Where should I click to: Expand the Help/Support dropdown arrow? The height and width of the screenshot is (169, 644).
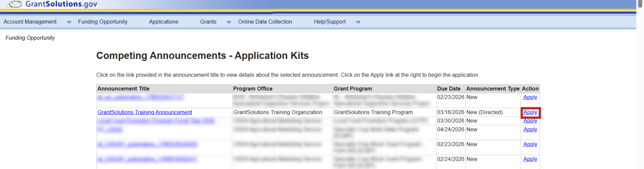(358, 22)
